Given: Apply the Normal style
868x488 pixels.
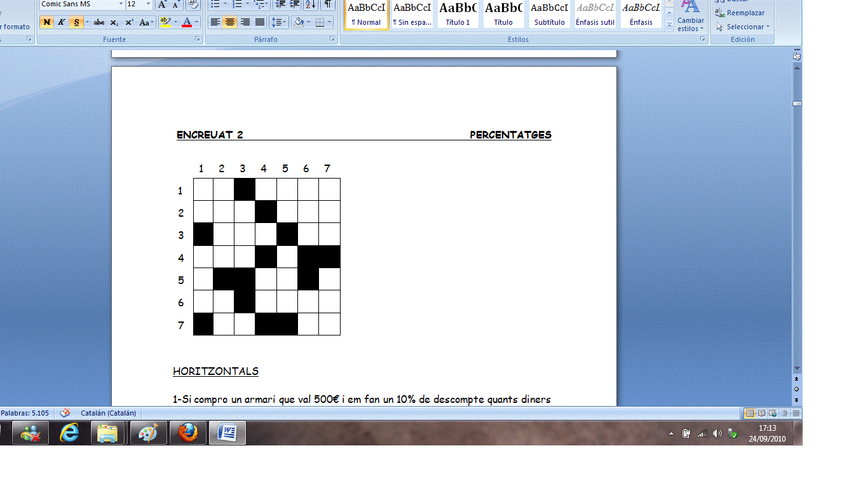Looking at the screenshot, I should pos(367,14).
